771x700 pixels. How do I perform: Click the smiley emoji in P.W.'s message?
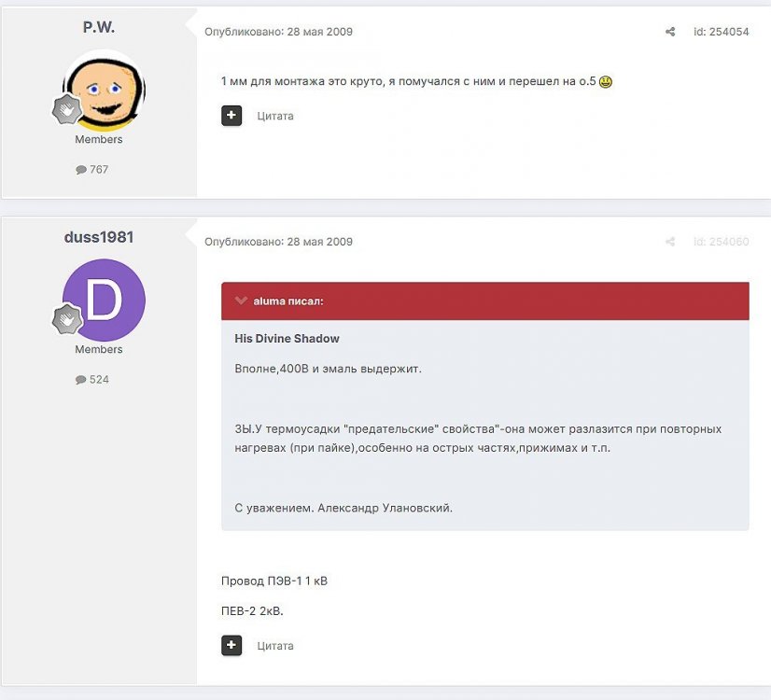[x=606, y=82]
